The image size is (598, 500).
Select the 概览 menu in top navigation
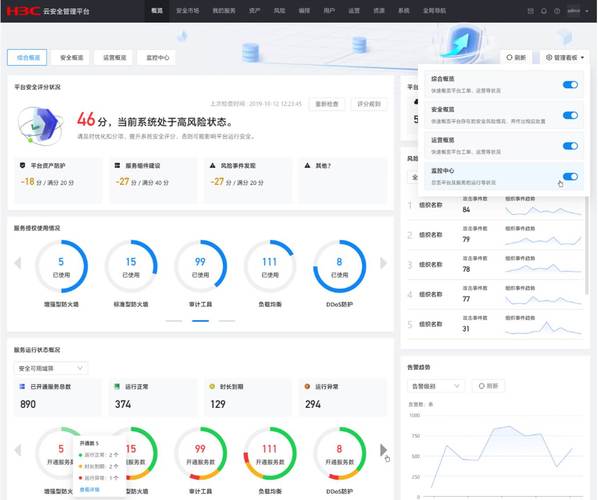click(x=157, y=11)
